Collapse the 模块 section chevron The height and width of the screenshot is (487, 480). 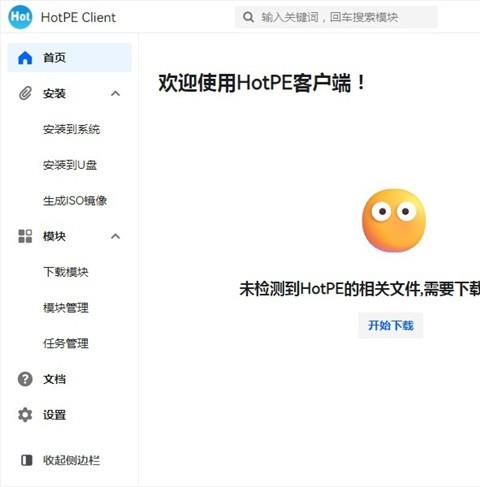tap(115, 236)
